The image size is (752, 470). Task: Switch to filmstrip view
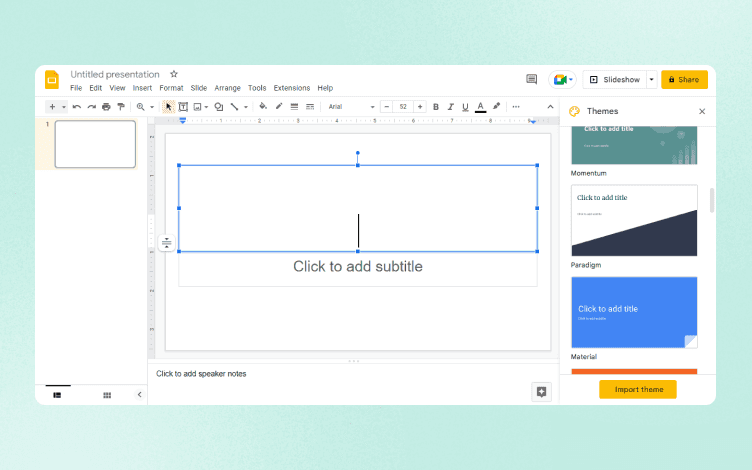point(57,395)
